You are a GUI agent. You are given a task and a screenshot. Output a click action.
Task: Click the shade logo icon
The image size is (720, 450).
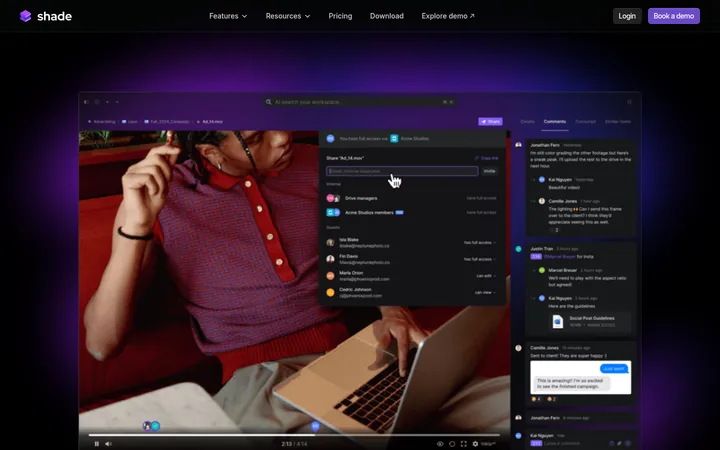click(x=26, y=16)
